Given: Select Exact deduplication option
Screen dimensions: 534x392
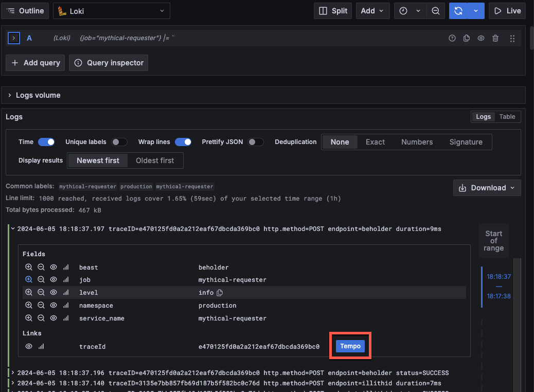Looking at the screenshot, I should [x=375, y=142].
